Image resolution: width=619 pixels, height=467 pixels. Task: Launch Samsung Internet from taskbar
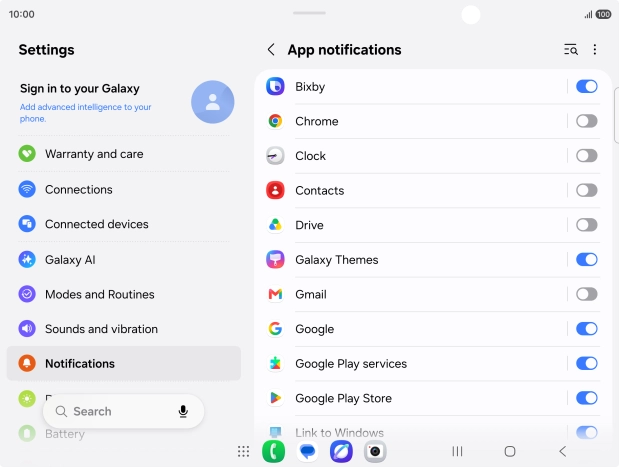pos(341,451)
